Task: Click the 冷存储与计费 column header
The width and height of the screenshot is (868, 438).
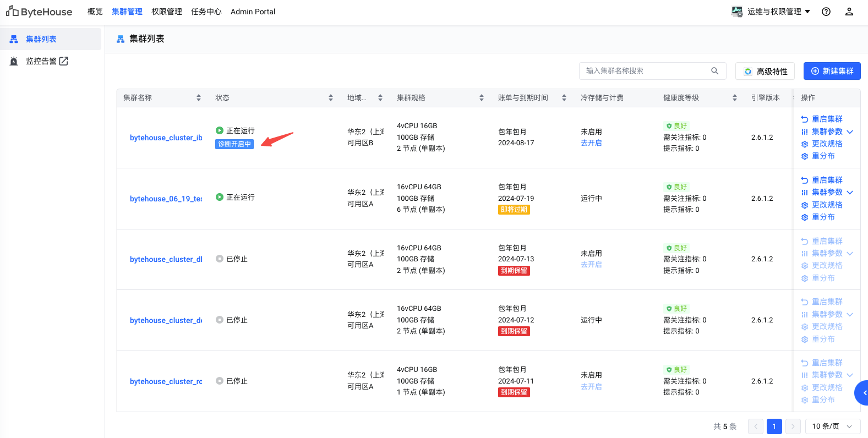Action: pos(602,98)
